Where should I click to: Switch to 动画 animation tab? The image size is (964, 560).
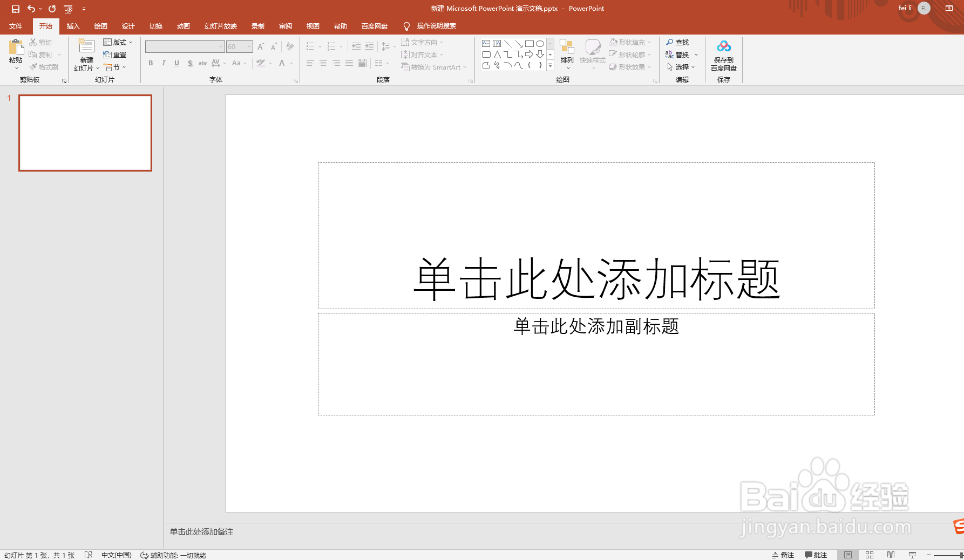[184, 26]
